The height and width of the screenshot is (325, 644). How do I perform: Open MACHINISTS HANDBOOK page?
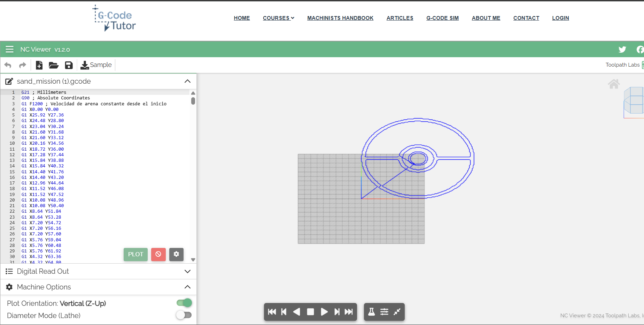click(340, 18)
